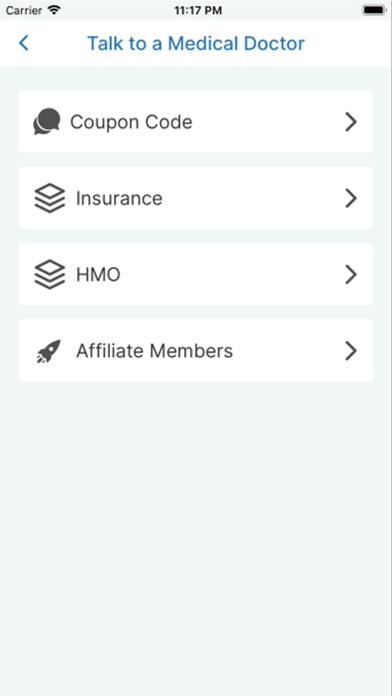Tap the back arrow in header
Viewport: 392px width, 696px height.
(x=24, y=43)
